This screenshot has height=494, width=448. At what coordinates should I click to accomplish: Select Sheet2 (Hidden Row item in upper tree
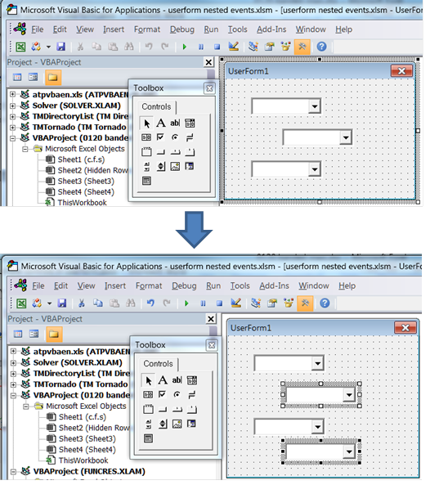pyautogui.click(x=92, y=170)
